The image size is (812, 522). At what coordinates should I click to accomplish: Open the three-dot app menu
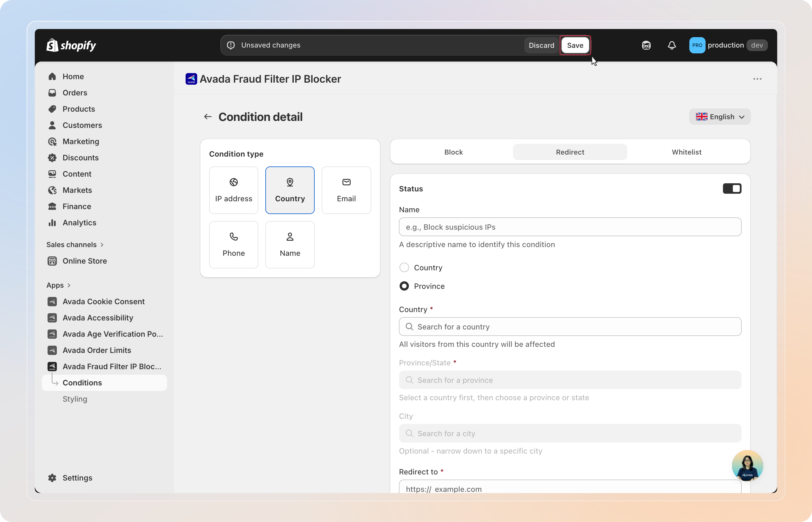click(757, 79)
